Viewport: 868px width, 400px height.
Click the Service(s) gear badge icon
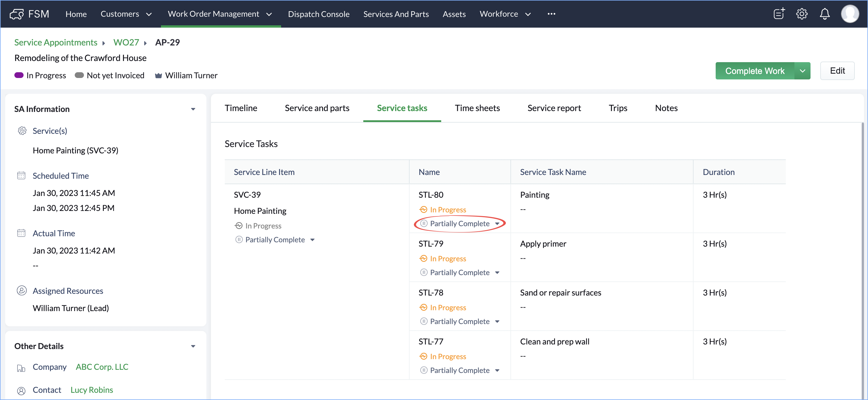coord(22,131)
